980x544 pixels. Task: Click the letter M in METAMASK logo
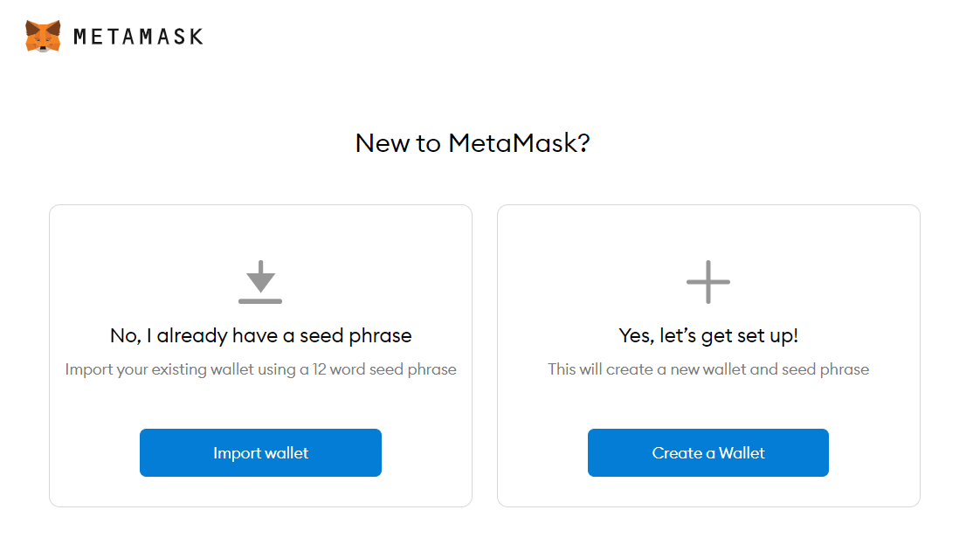[79, 37]
